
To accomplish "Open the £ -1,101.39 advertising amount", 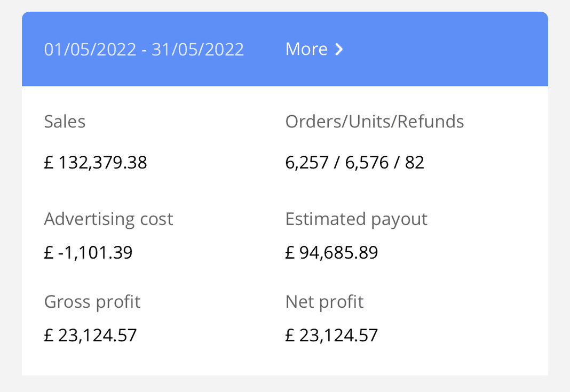I will (x=88, y=252).
